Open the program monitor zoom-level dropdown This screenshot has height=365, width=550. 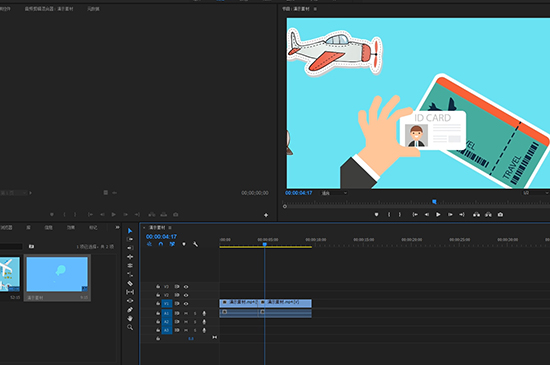(x=334, y=193)
